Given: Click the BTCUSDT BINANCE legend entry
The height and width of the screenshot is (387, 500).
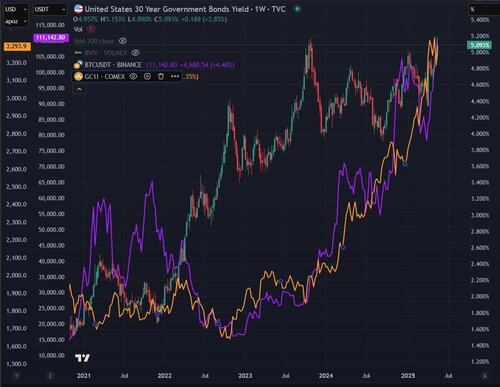Looking at the screenshot, I should click(113, 65).
